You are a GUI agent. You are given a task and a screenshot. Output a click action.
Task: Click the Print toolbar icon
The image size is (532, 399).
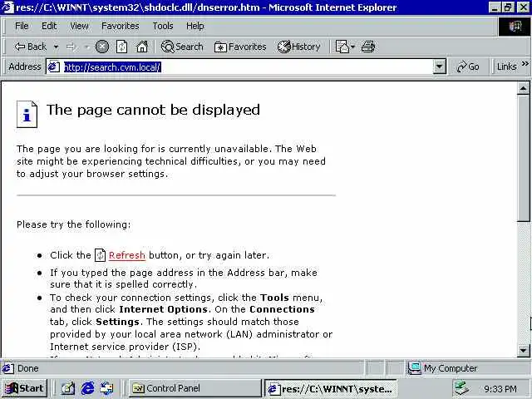click(x=368, y=47)
